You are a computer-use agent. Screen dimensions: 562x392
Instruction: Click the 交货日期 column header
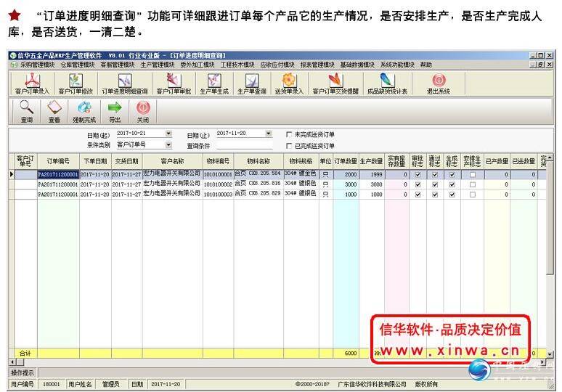[x=126, y=161]
